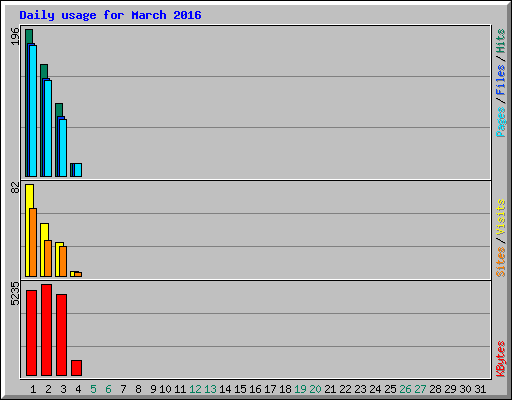Click the orange Sites bar for day 3
The image size is (512, 400).
(x=63, y=261)
